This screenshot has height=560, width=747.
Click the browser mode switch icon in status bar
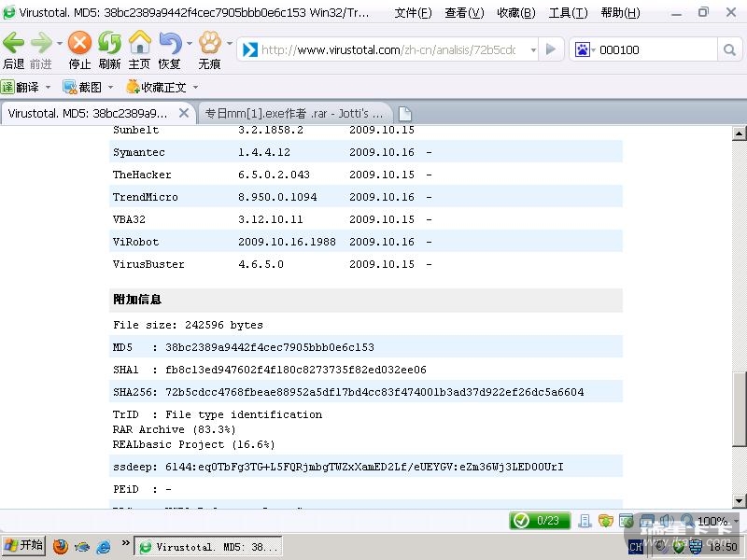click(626, 521)
